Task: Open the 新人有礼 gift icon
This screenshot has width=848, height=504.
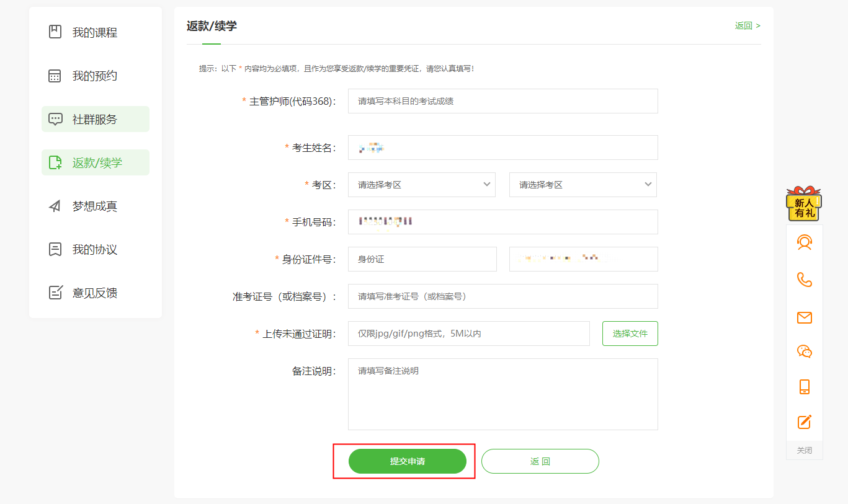Action: (x=804, y=204)
